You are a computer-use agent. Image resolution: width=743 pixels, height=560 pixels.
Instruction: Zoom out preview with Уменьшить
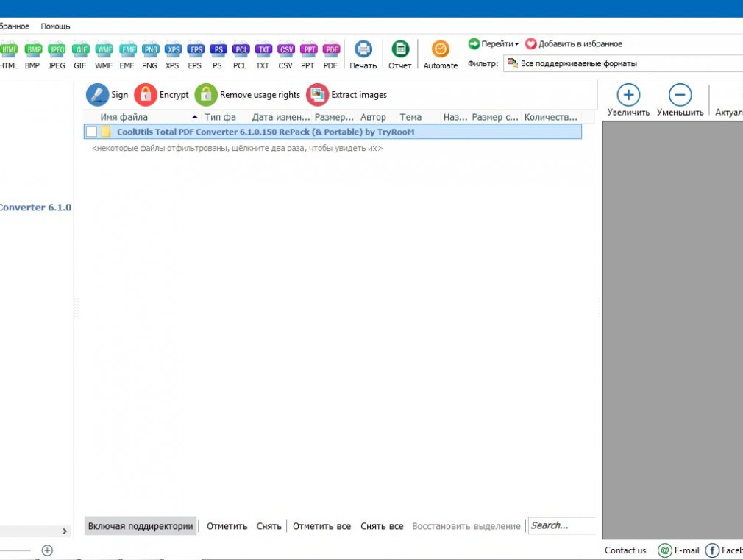tap(680, 100)
